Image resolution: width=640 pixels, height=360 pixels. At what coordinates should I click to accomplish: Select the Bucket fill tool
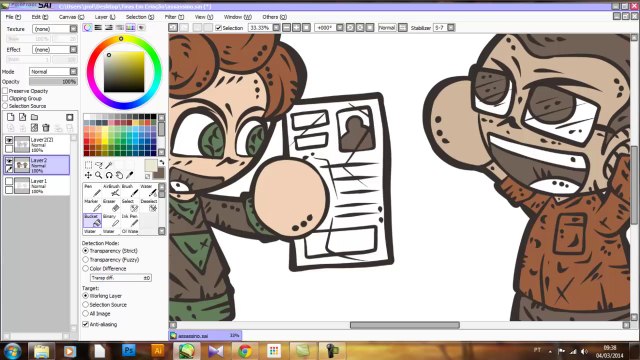click(92, 220)
